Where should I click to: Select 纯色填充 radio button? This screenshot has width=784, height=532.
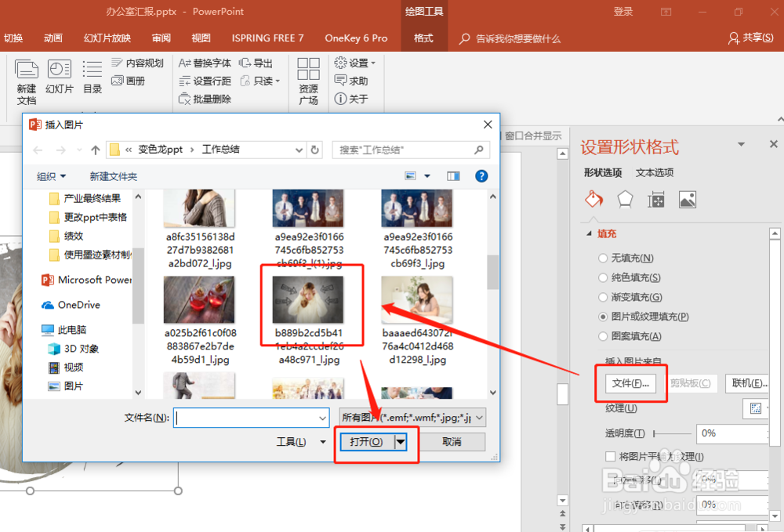[x=602, y=277]
